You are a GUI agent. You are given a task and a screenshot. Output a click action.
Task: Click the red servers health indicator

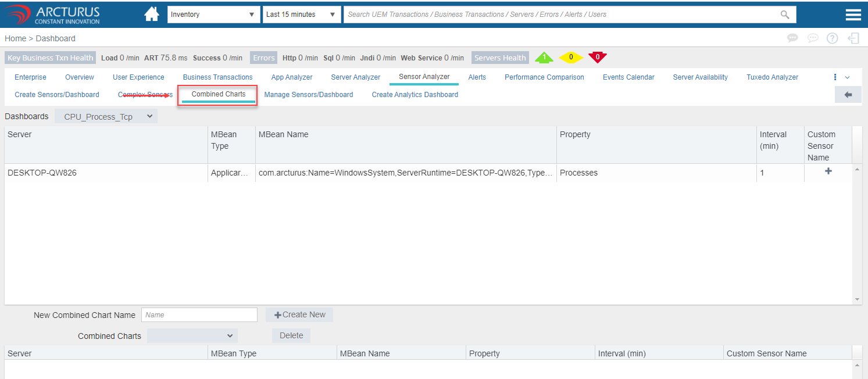point(597,58)
